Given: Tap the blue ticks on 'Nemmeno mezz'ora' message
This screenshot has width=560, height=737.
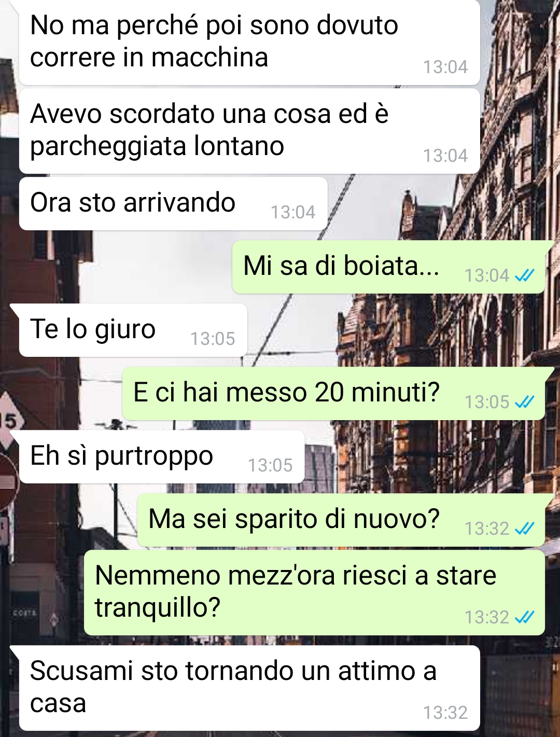Looking at the screenshot, I should tap(524, 617).
